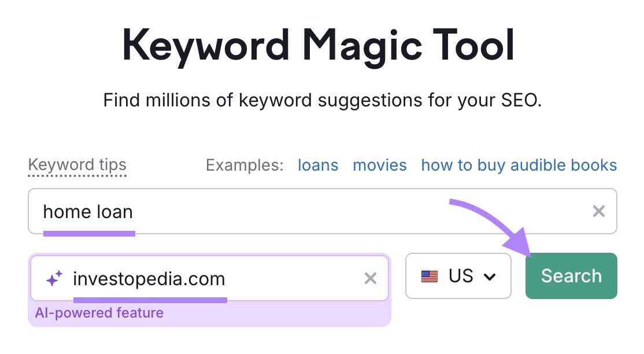The height and width of the screenshot is (354, 644).
Task: Click the Keyword Magic Tool heading
Action: pyautogui.click(x=321, y=45)
